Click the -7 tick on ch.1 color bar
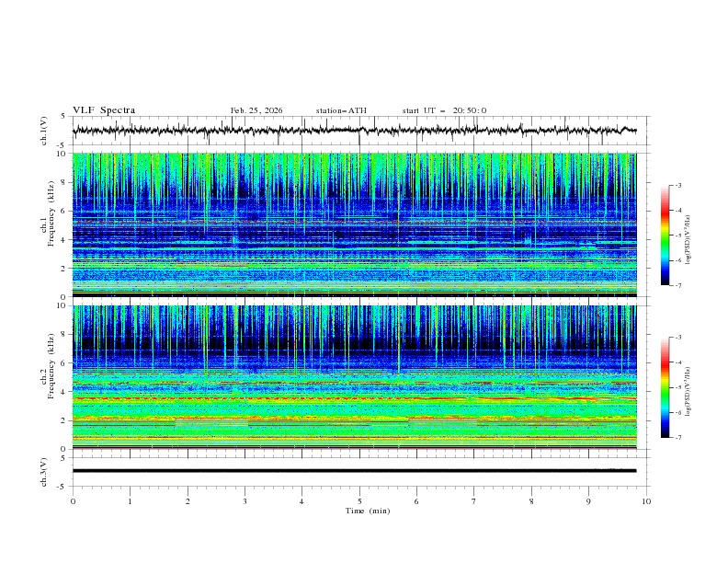728x563 pixels. coord(677,285)
